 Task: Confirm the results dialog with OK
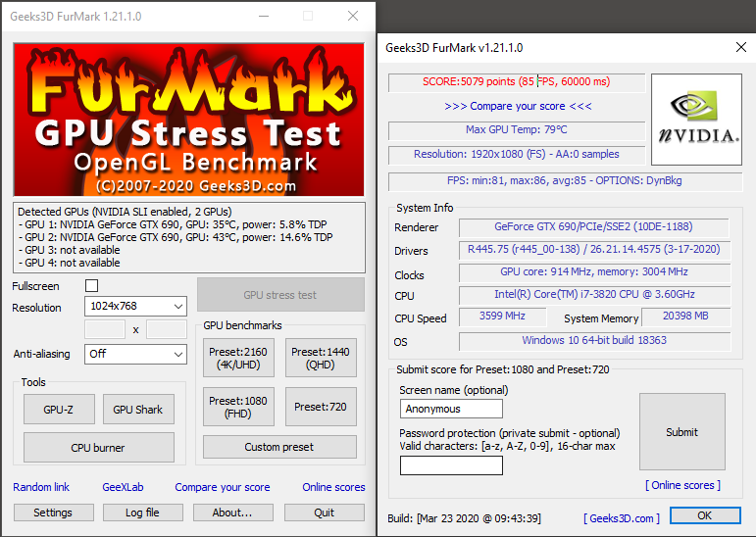(x=705, y=515)
